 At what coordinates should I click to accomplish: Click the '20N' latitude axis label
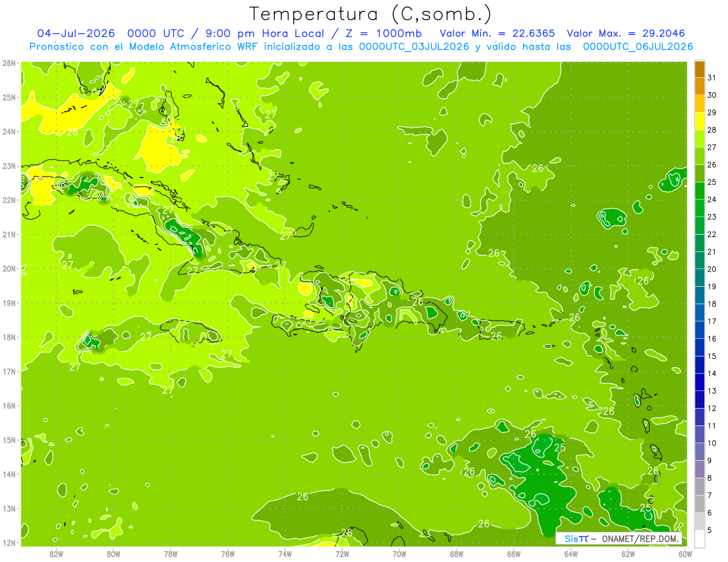click(x=8, y=269)
